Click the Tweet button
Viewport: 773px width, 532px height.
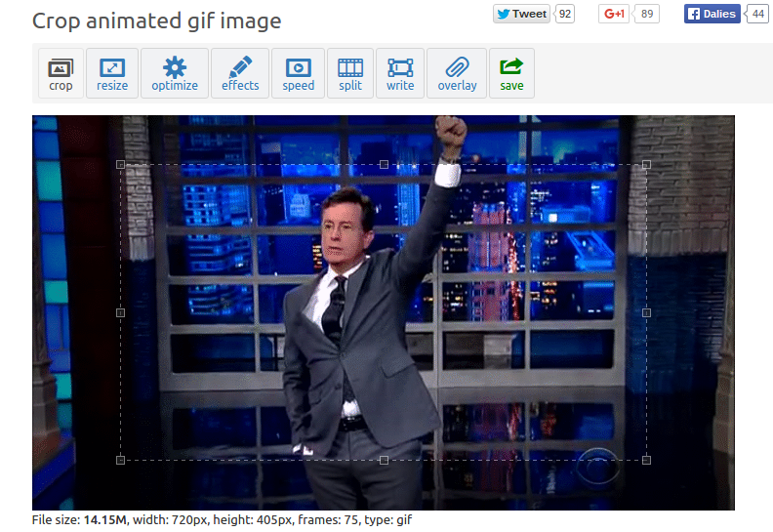click(521, 14)
